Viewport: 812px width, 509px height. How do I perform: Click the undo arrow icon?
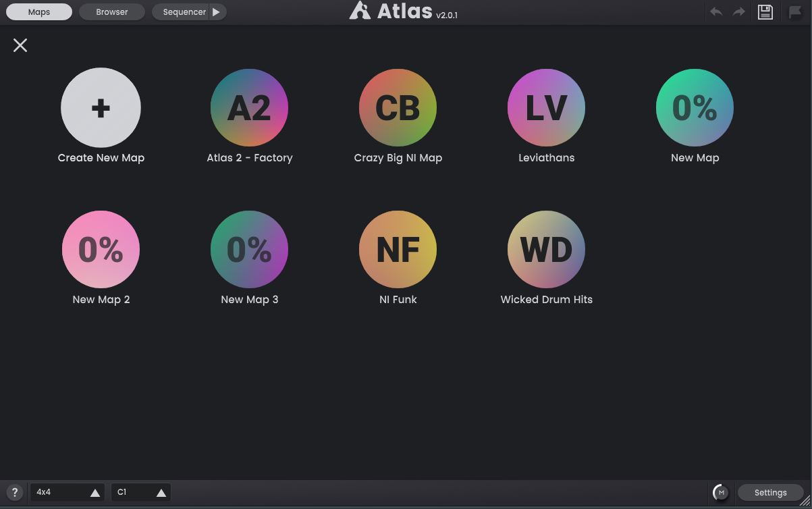(716, 11)
